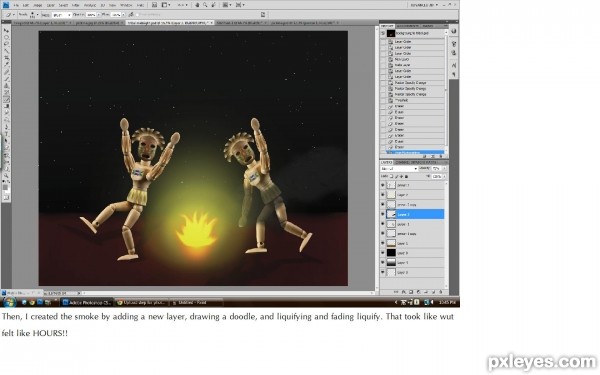The height and width of the screenshot is (375, 600).
Task: Select the Lasso tool
Action: [6, 44]
